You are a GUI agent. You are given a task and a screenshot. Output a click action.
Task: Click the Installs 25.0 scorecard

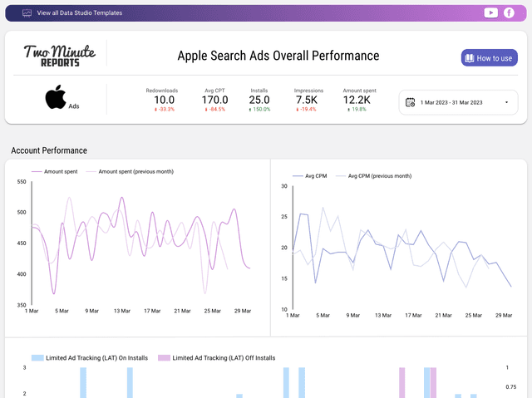point(259,100)
